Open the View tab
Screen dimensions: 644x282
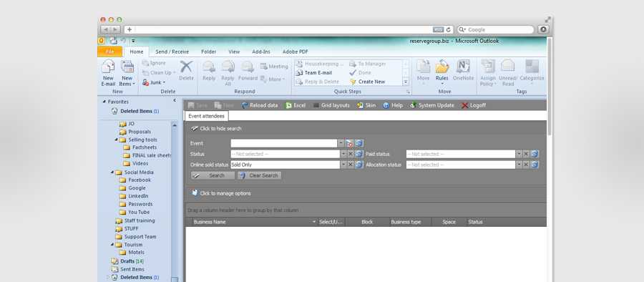point(234,52)
